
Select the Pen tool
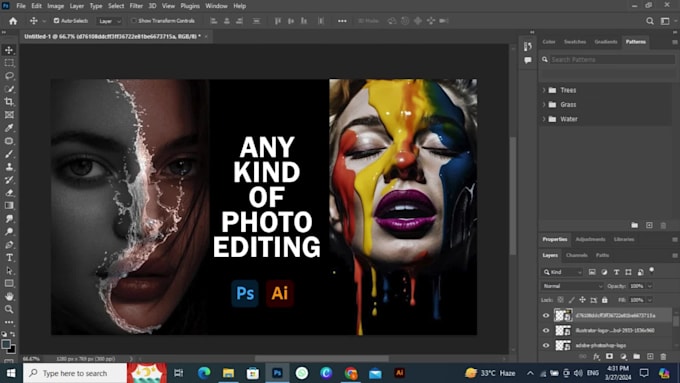[9, 245]
